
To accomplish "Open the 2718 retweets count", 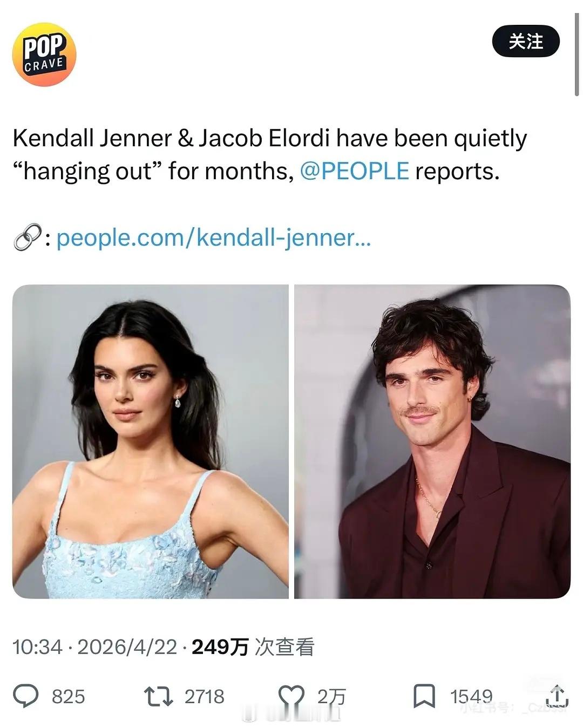I will click(x=204, y=697).
